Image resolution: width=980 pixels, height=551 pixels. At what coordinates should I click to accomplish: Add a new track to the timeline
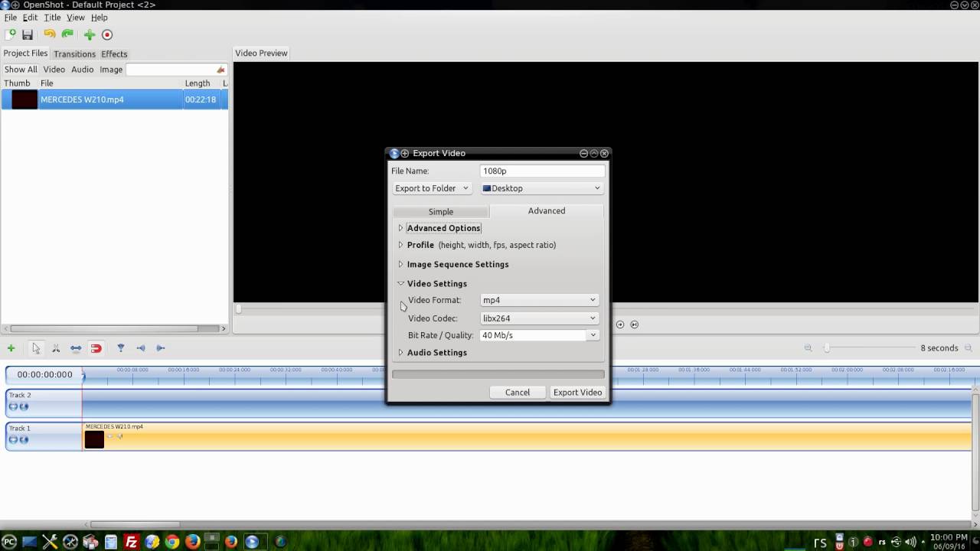[11, 348]
